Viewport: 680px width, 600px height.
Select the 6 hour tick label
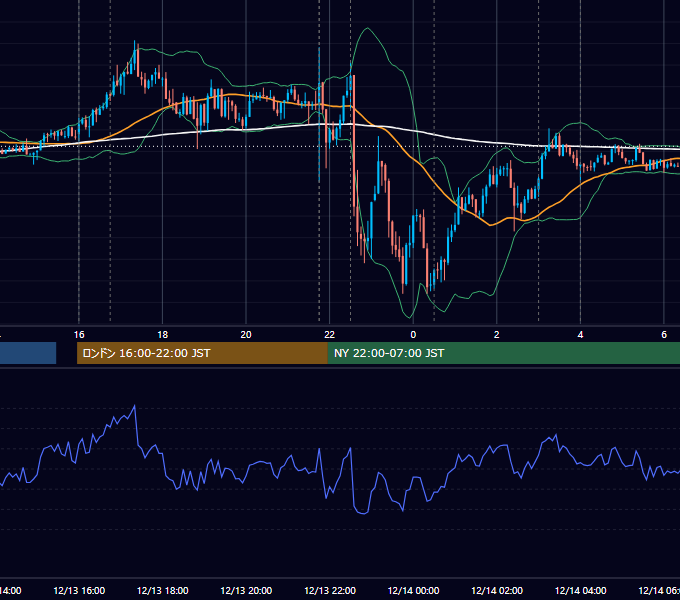(x=664, y=335)
